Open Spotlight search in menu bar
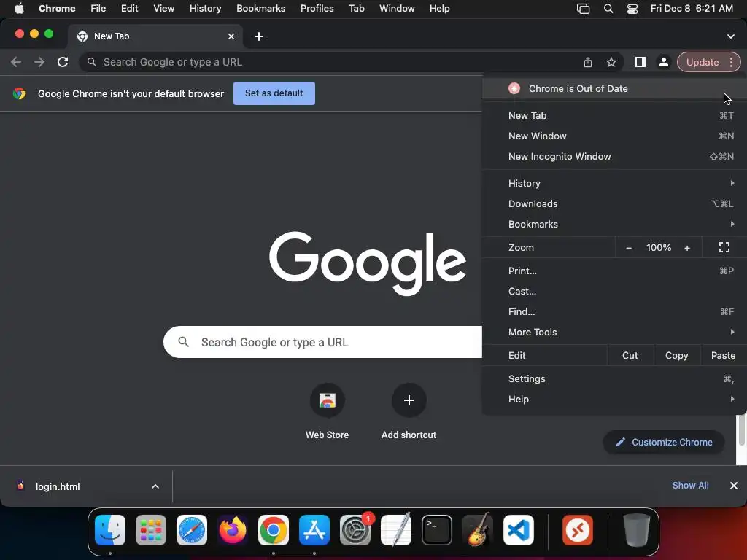 click(x=608, y=9)
